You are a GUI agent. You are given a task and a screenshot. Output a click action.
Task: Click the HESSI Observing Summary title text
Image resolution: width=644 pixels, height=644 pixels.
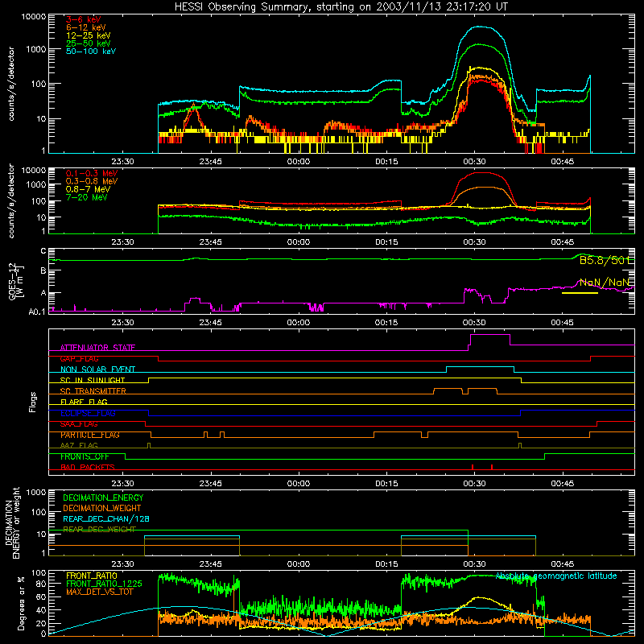[341, 6]
